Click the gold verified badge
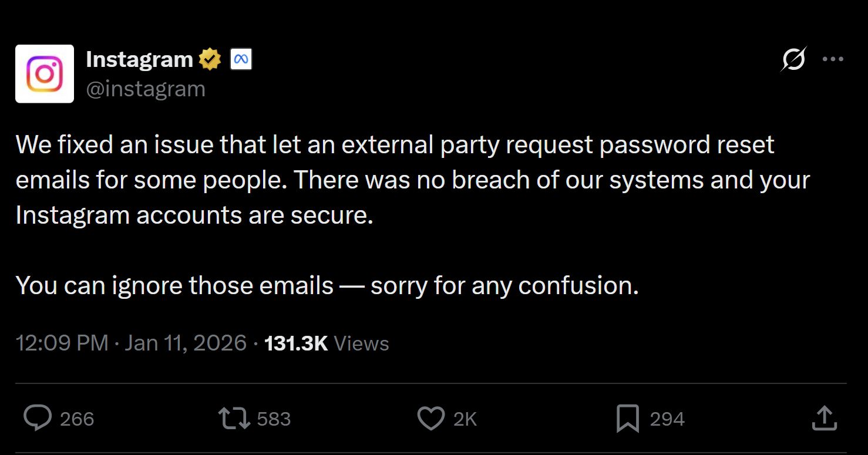 click(210, 59)
